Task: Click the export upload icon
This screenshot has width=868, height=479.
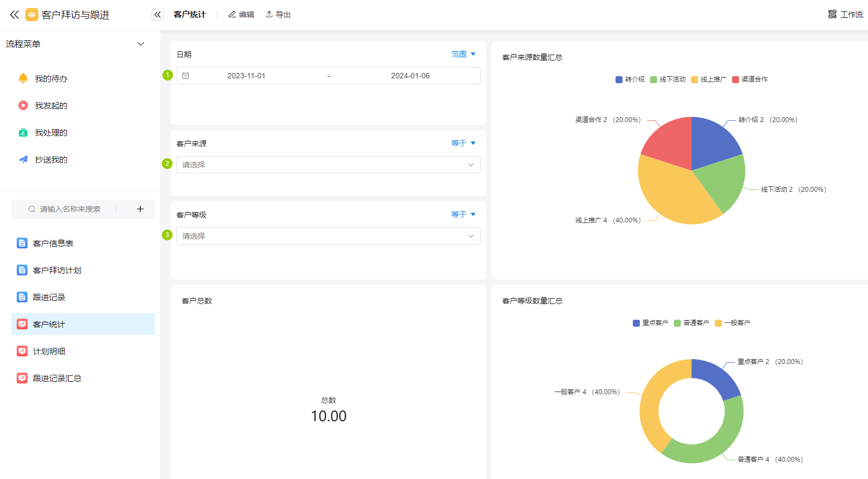Action: coord(269,15)
